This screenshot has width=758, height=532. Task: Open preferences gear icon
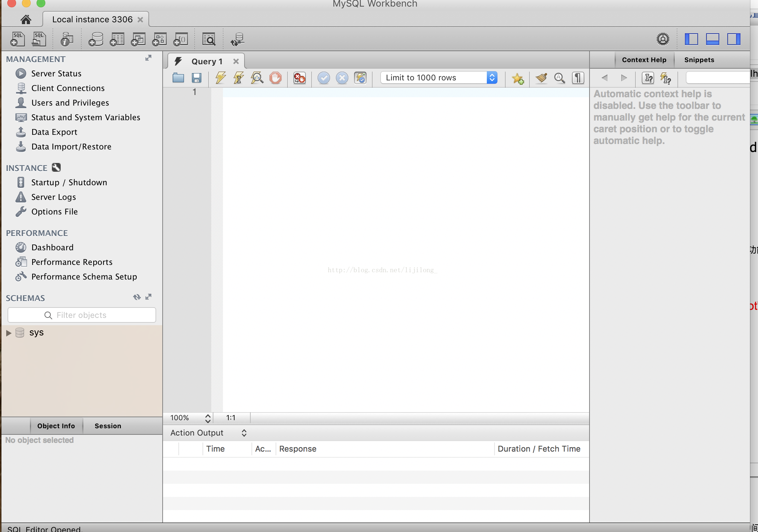[x=663, y=39]
